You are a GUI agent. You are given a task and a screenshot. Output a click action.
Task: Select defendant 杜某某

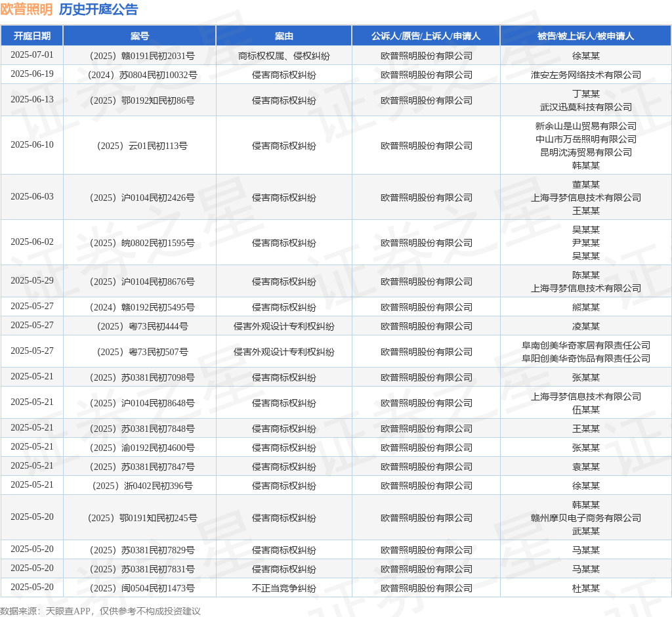(x=586, y=588)
